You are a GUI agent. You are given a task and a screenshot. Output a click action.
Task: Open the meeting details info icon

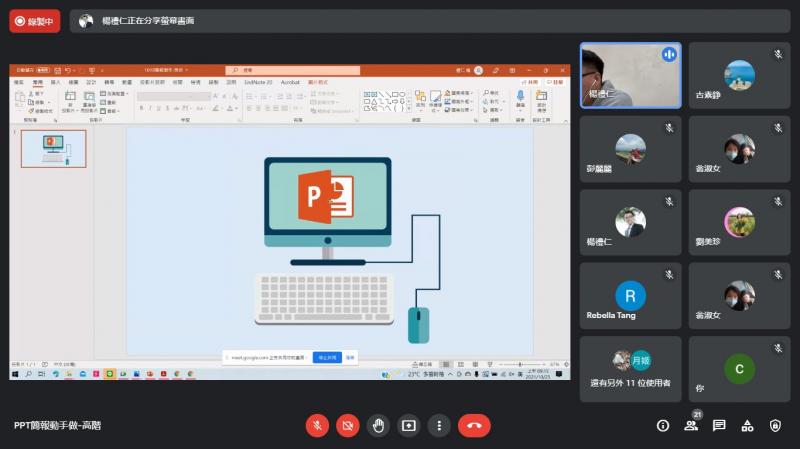[662, 425]
